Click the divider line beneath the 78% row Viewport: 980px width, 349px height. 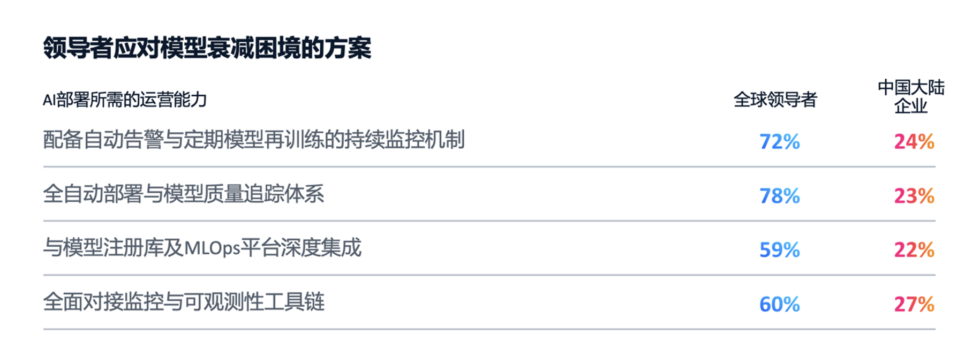(489, 221)
